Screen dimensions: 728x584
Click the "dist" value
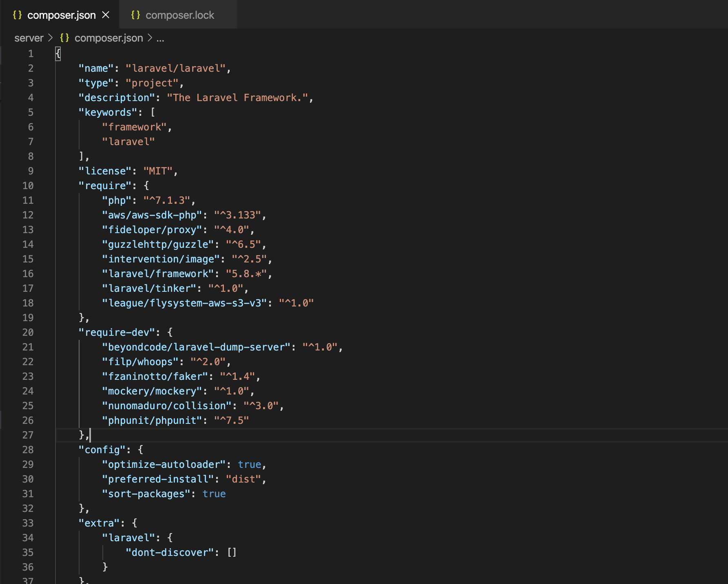pos(243,479)
